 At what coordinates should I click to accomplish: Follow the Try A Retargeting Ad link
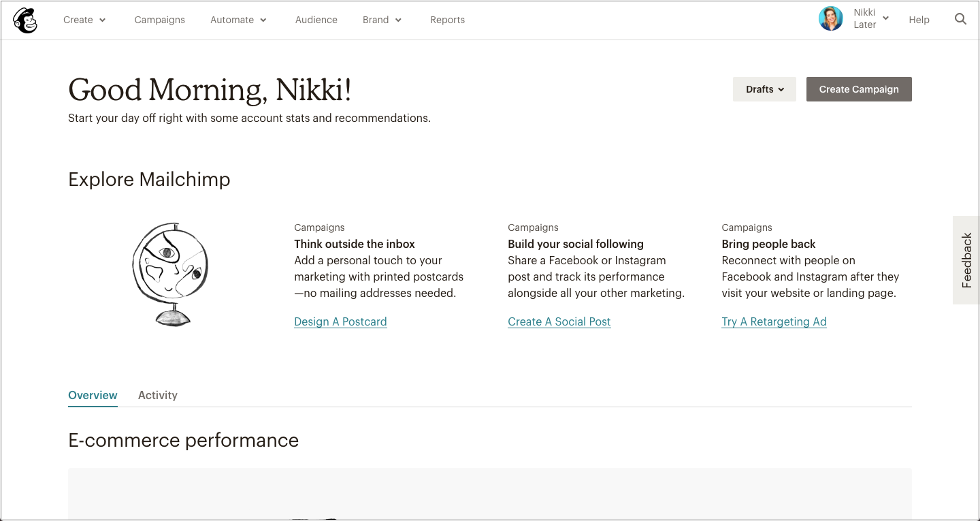click(774, 321)
